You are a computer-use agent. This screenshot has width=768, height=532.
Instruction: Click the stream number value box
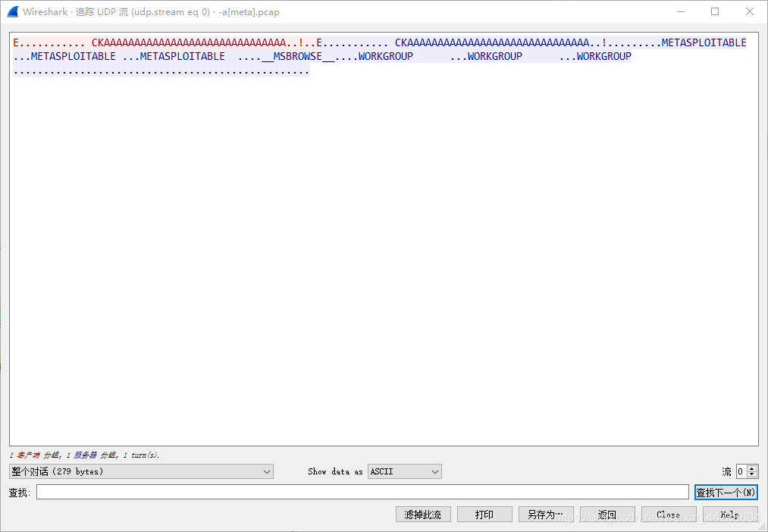click(x=739, y=471)
